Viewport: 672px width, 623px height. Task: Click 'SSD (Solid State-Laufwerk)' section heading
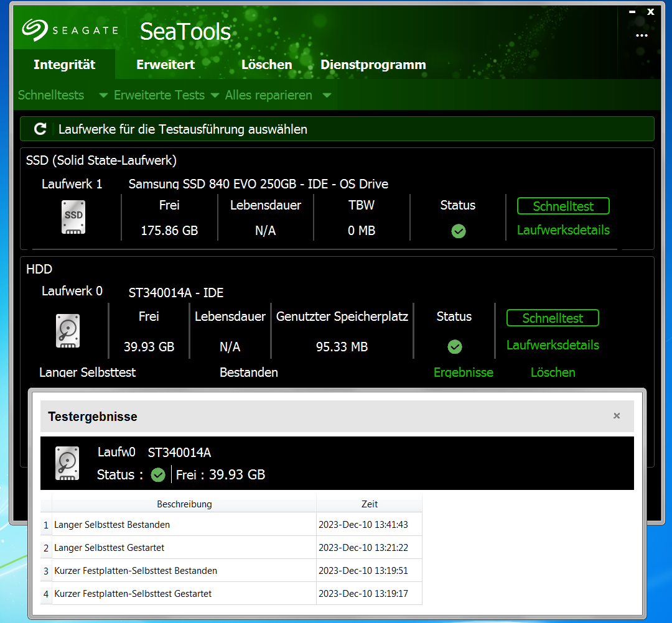click(x=101, y=160)
